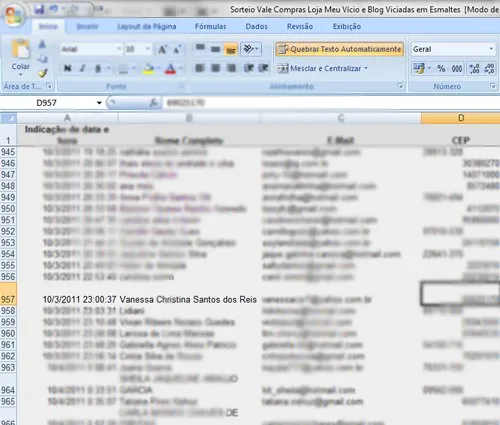
Task: Open font color dropdown arrow
Action: tap(180, 69)
